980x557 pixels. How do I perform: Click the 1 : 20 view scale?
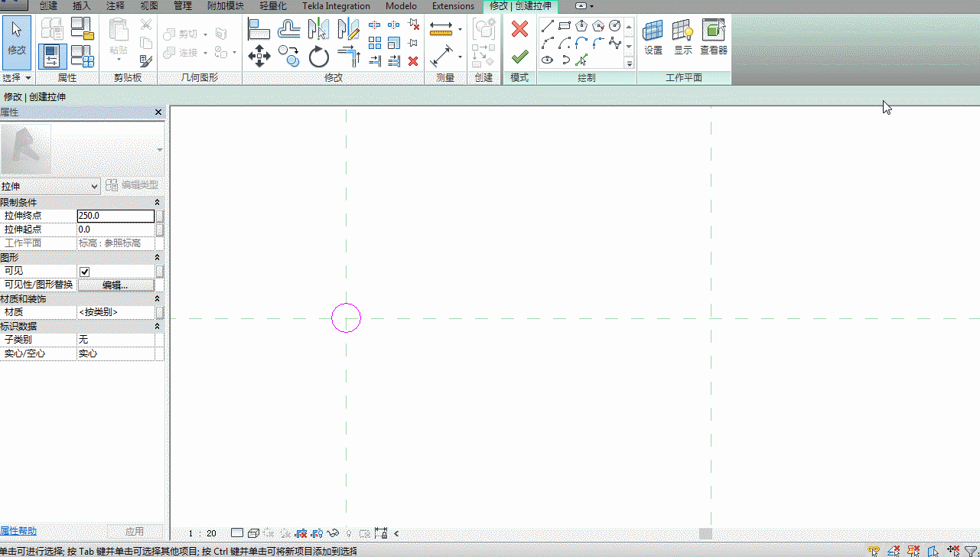pos(202,533)
